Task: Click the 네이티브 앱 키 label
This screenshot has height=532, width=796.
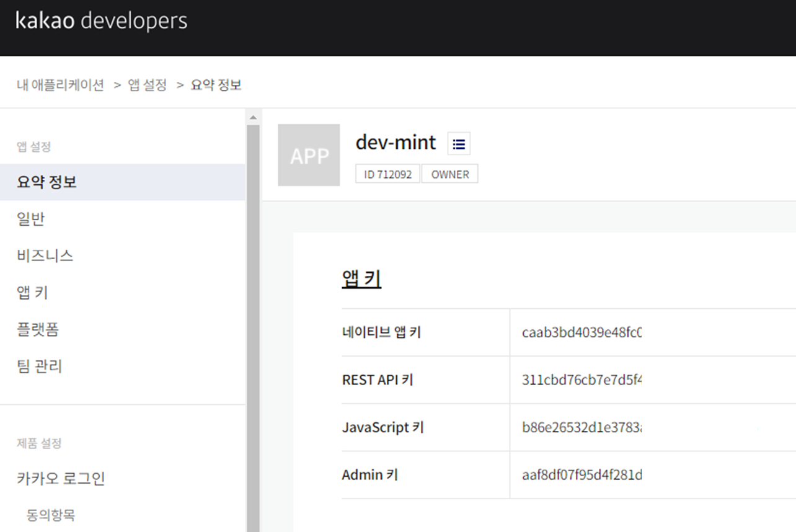Action: 382,332
